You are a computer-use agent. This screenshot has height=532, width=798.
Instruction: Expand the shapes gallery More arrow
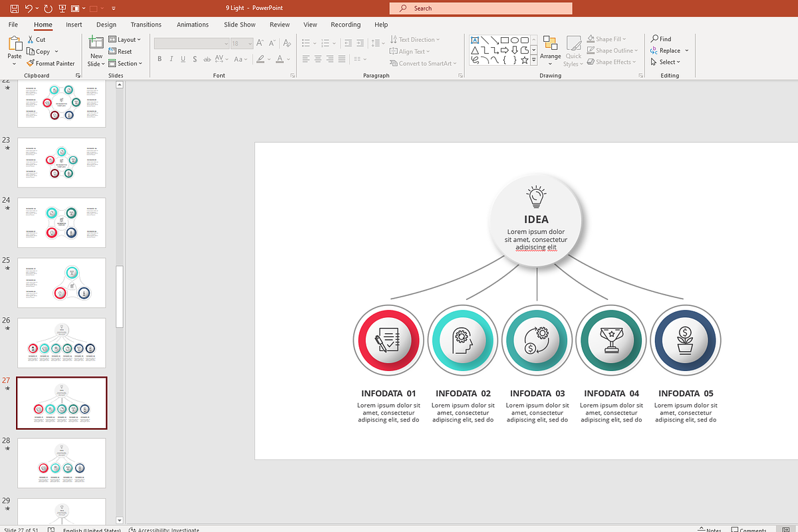tap(534, 60)
